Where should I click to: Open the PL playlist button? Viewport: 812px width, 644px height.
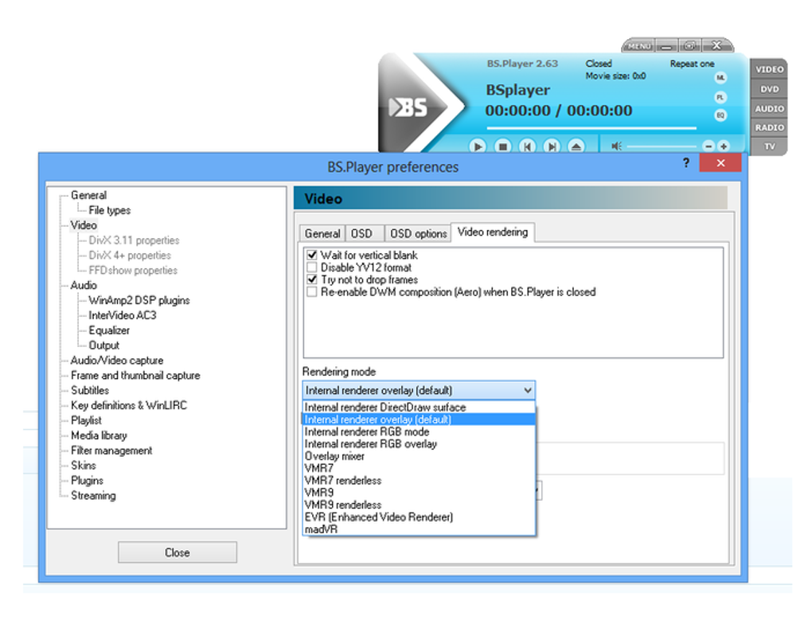(x=720, y=97)
